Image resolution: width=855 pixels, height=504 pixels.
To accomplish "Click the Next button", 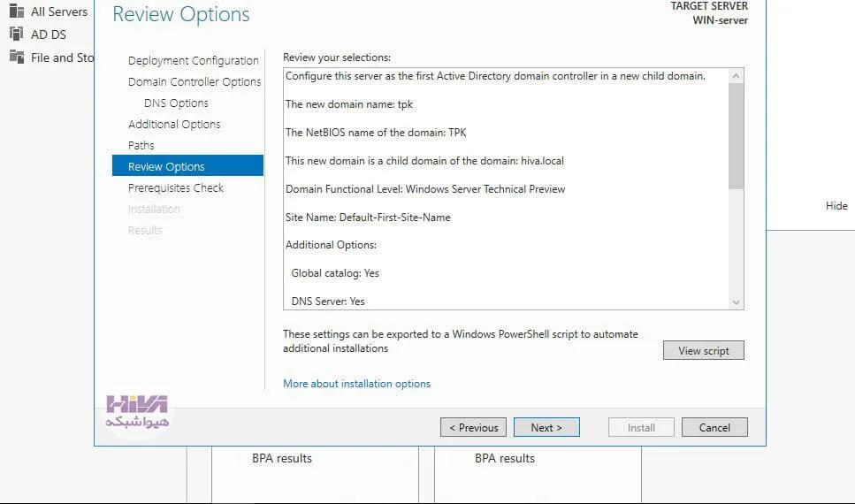I will [x=546, y=428].
